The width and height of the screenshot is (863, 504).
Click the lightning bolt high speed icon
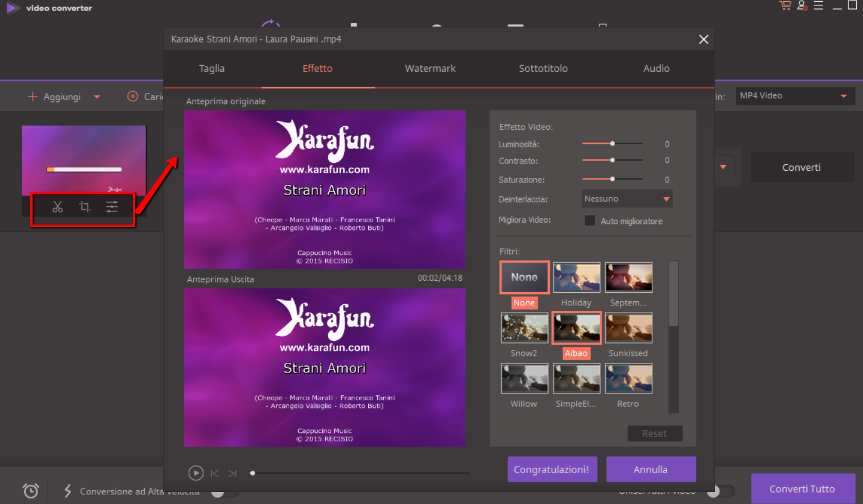[68, 491]
